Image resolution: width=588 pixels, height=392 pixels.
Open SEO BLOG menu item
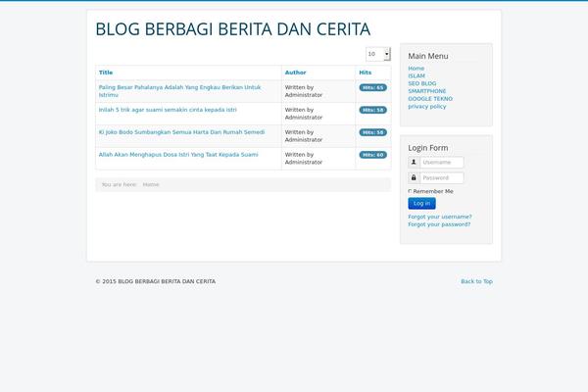(421, 83)
